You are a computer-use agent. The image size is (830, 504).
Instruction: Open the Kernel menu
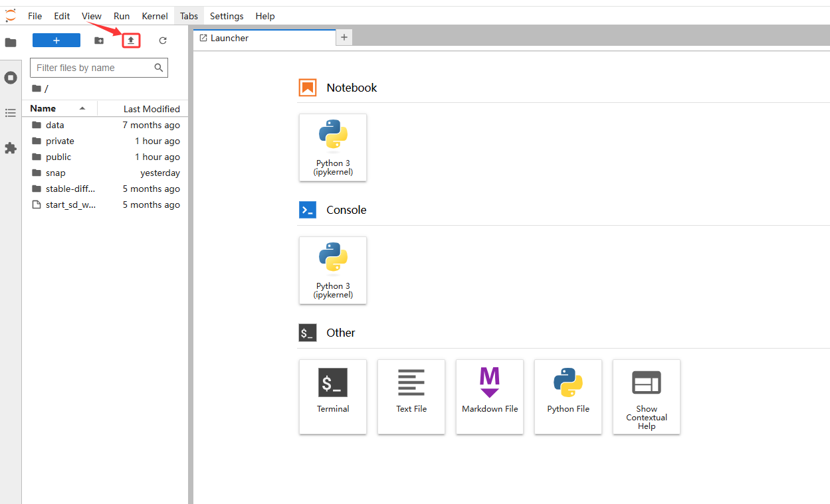(155, 16)
